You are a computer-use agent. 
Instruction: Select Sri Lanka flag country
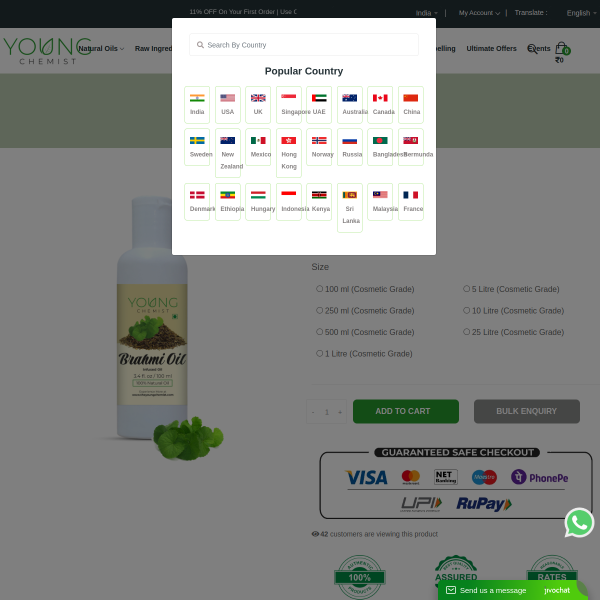click(x=350, y=208)
